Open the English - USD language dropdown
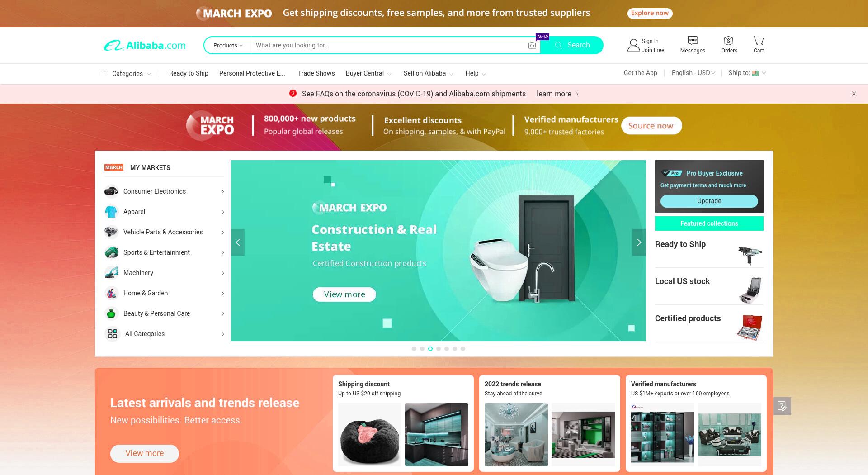This screenshot has width=868, height=475. point(693,73)
